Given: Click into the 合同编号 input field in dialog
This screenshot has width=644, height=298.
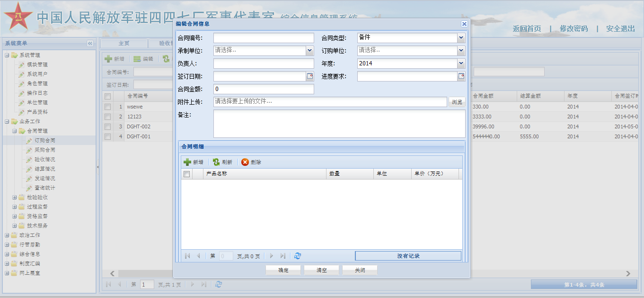Looking at the screenshot, I should (x=264, y=38).
